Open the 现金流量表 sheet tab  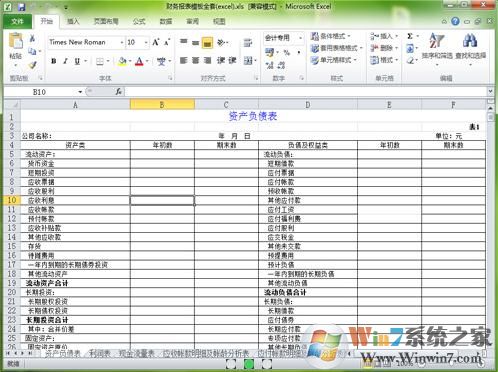click(137, 353)
